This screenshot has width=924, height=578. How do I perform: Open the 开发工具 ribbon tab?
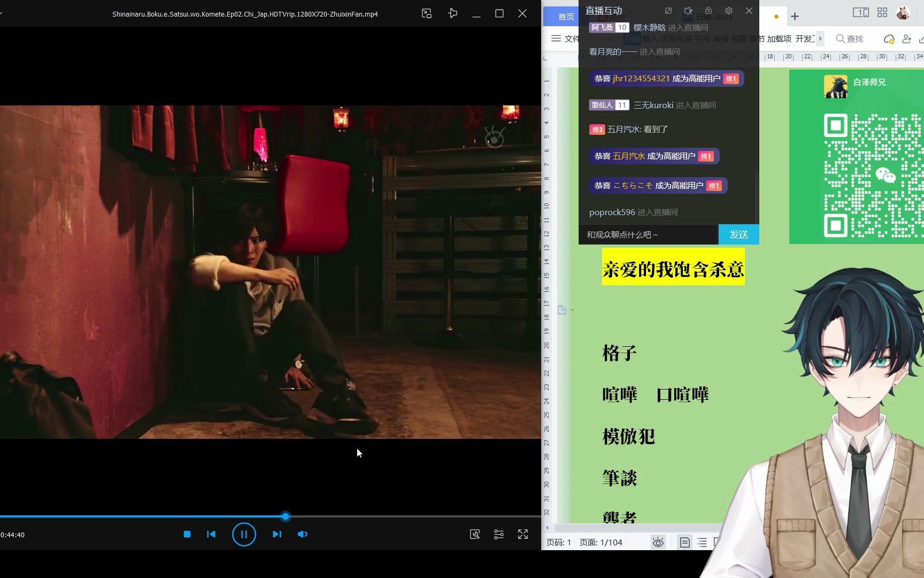coord(805,39)
